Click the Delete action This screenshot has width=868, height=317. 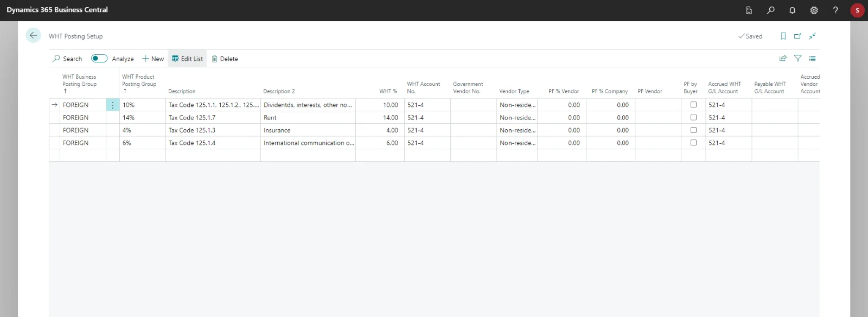click(225, 59)
